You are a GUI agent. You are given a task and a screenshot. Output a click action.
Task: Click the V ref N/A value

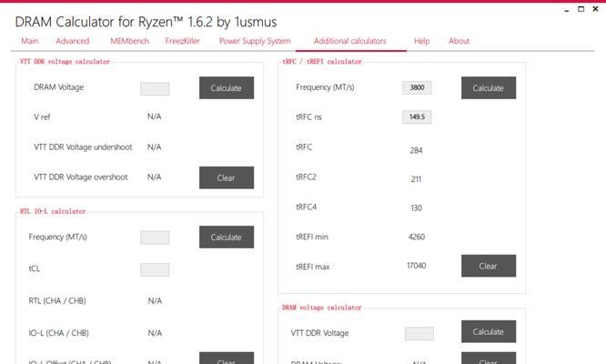tap(154, 116)
